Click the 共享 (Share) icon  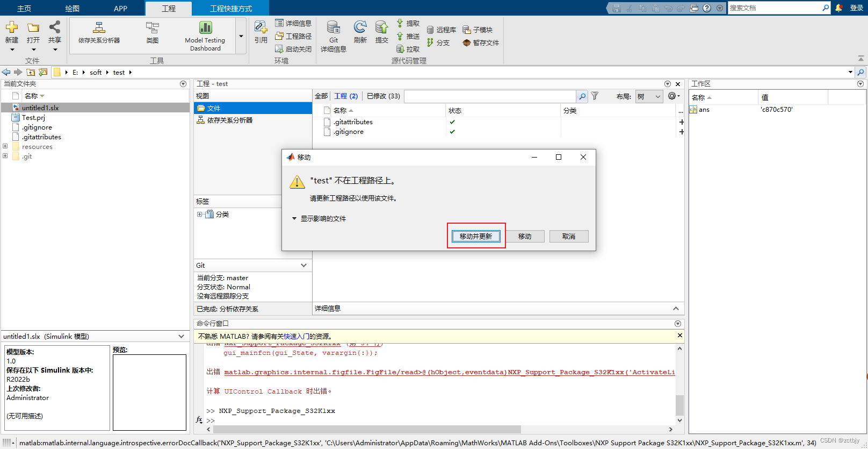pos(55,27)
